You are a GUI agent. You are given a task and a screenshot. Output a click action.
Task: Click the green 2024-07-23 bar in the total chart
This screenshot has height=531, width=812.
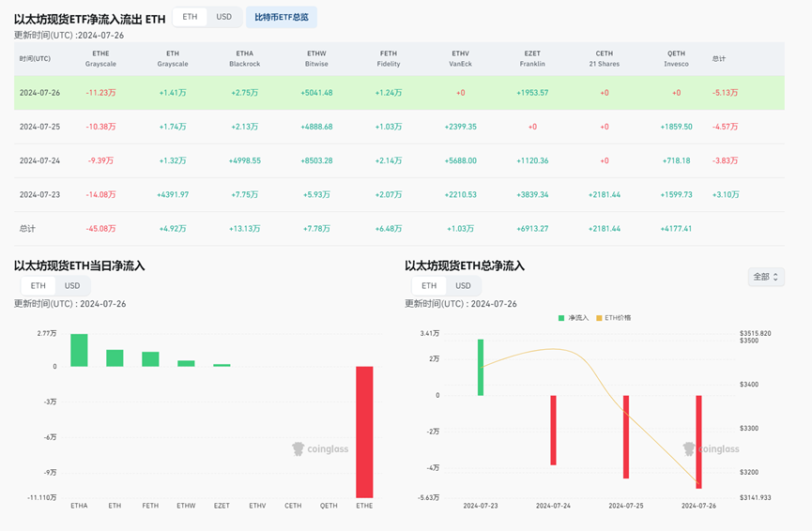click(481, 367)
